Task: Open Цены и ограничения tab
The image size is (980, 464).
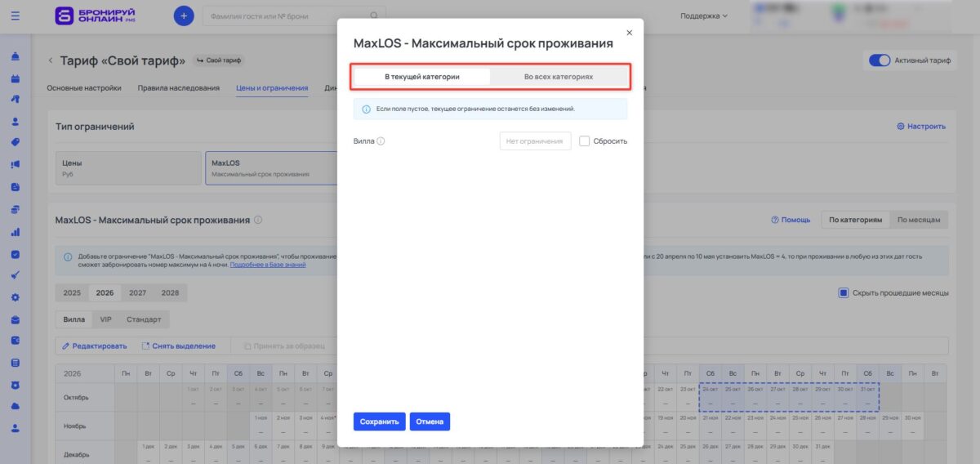Action: tap(272, 87)
